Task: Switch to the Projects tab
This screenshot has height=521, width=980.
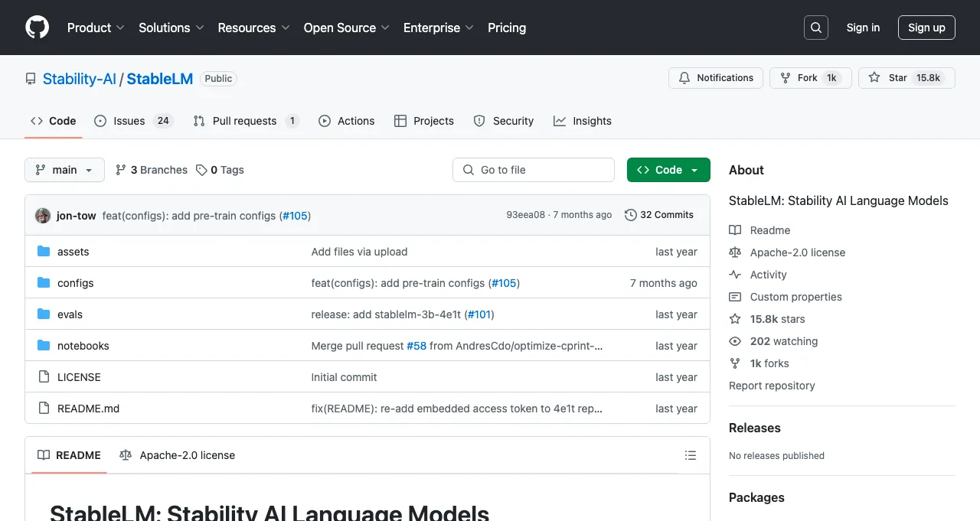Action: (424, 121)
